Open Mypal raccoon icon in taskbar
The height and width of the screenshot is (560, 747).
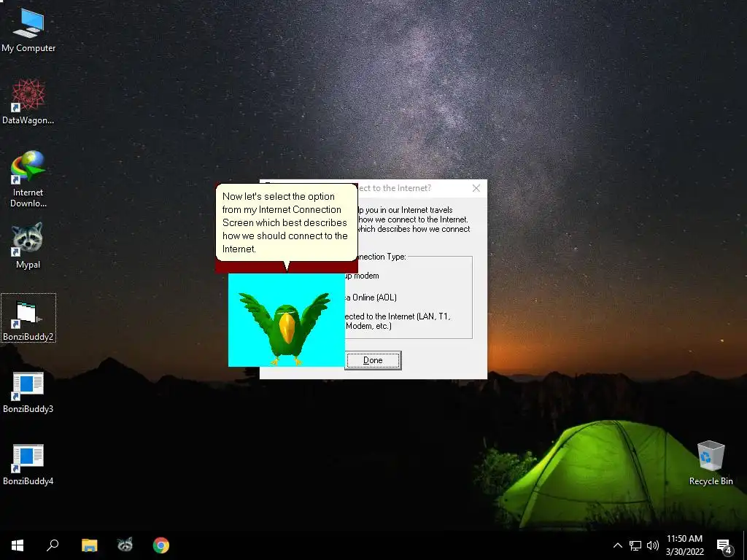(125, 545)
